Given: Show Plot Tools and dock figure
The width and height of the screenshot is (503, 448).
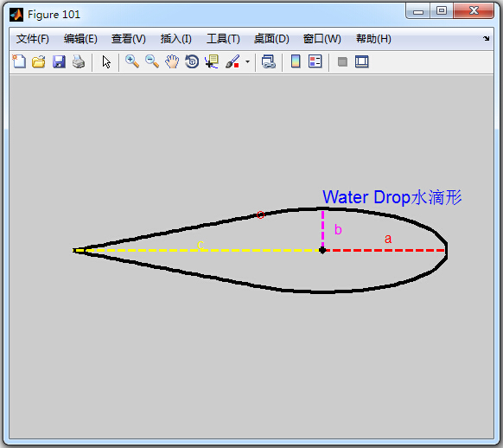Looking at the screenshot, I should point(362,61).
